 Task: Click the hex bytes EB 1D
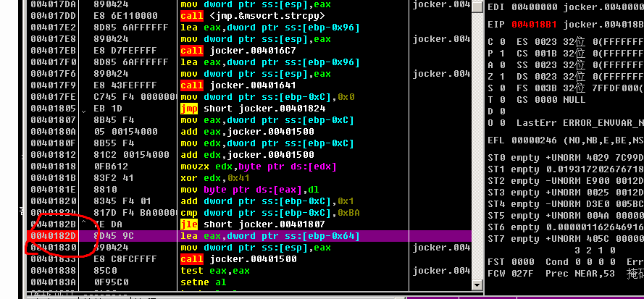click(108, 109)
